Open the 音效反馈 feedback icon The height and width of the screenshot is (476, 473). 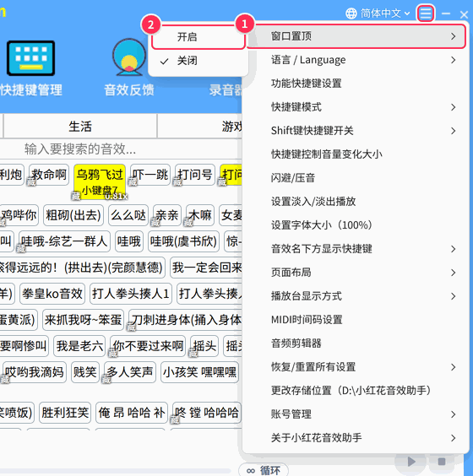pos(129,57)
